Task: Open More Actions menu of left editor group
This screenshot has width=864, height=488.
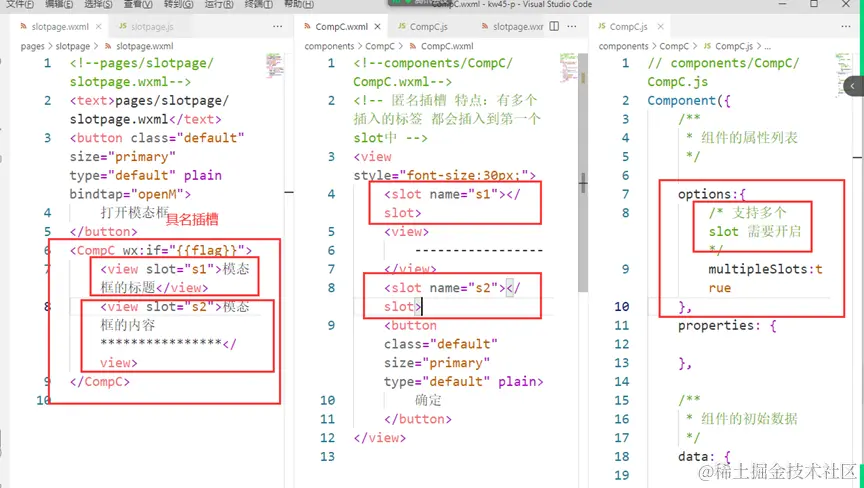Action: coord(278,26)
